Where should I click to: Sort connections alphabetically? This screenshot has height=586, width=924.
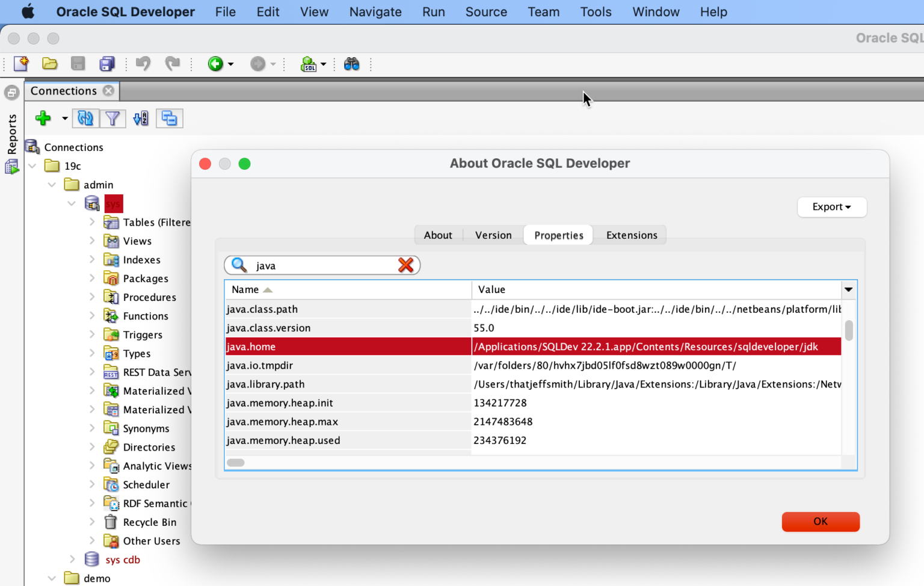pos(141,118)
